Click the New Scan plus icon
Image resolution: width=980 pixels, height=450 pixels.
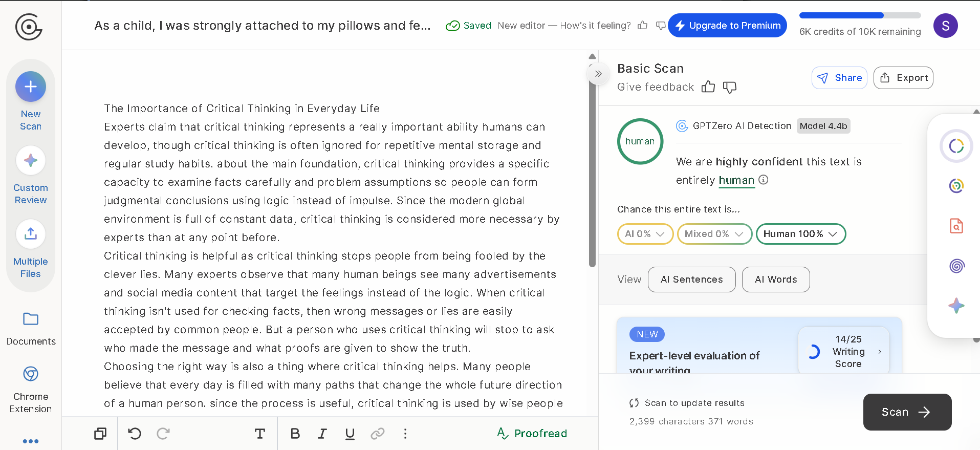pyautogui.click(x=31, y=87)
